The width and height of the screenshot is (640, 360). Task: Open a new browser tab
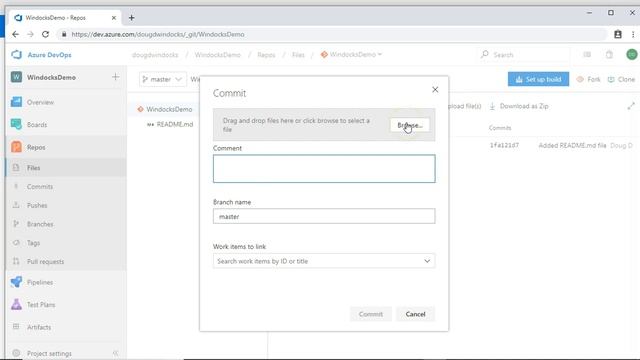[x=131, y=18]
